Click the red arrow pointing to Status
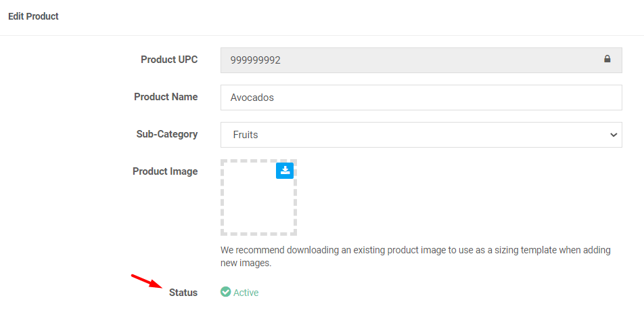644x317 pixels. click(x=148, y=281)
